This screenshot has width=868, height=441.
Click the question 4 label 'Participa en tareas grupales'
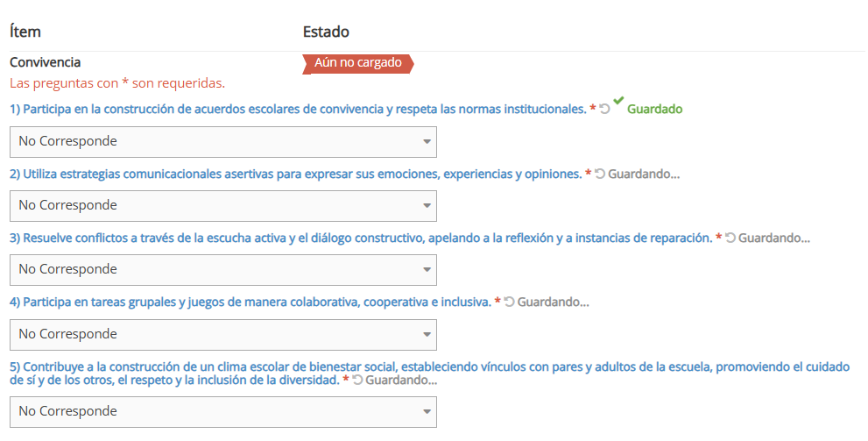[250, 302]
